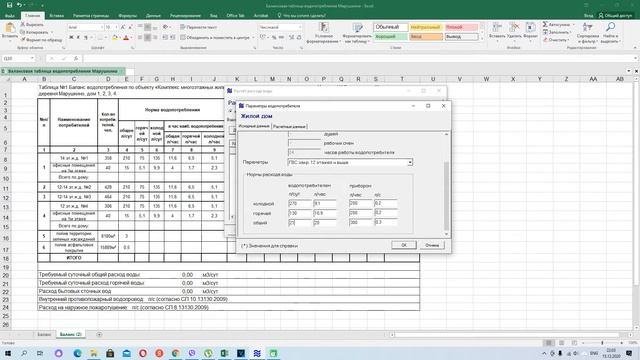Open the font size dropdown
640x360 pixels.
tap(116, 27)
